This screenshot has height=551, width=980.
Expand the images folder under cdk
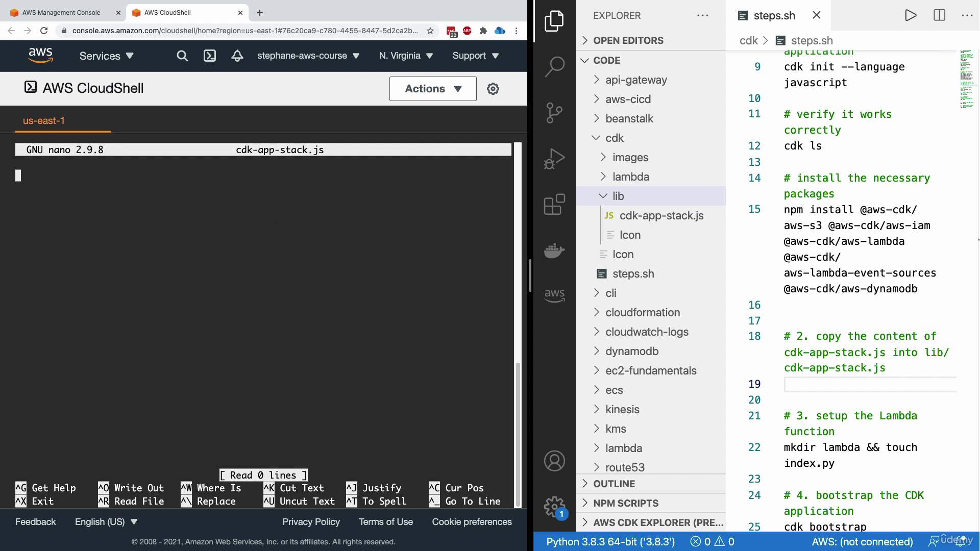pos(651,157)
